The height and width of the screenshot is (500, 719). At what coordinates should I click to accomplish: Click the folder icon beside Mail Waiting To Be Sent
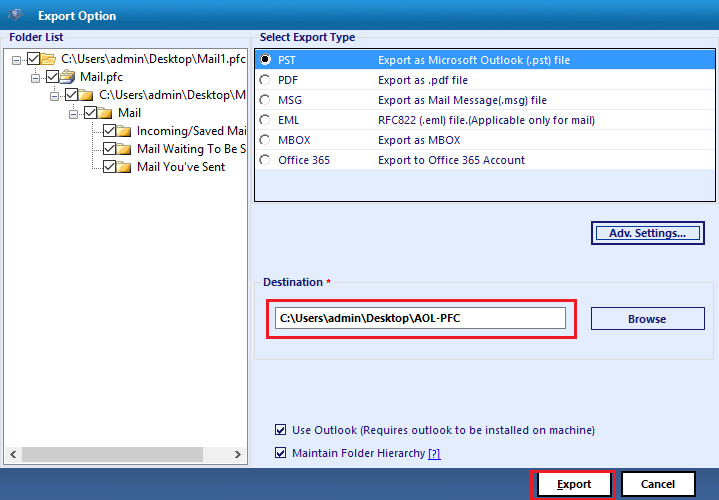(125, 149)
